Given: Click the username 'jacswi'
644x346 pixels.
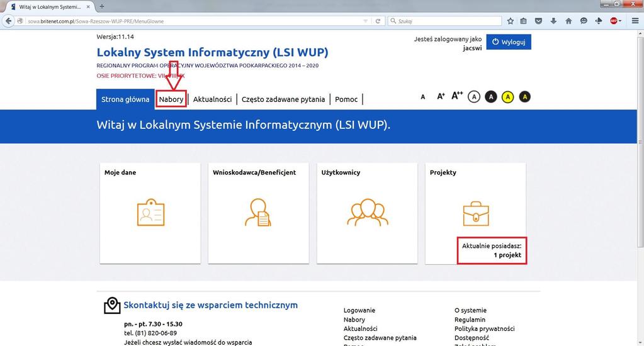Looking at the screenshot, I should click(472, 48).
